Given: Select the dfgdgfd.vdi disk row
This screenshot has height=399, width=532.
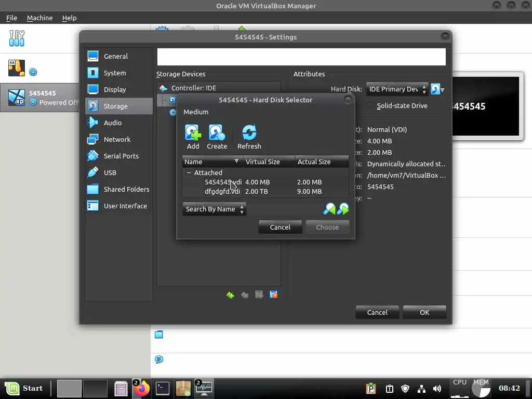Looking at the screenshot, I should tap(265, 192).
